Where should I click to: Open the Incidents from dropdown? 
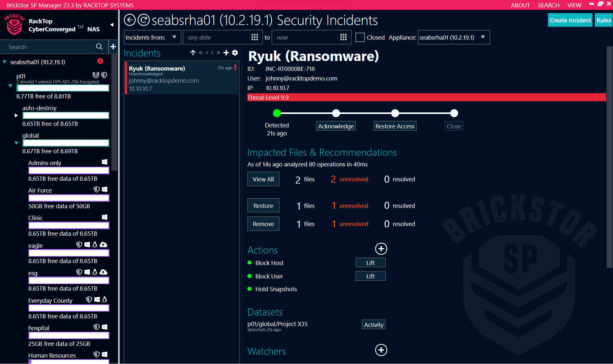click(x=152, y=37)
